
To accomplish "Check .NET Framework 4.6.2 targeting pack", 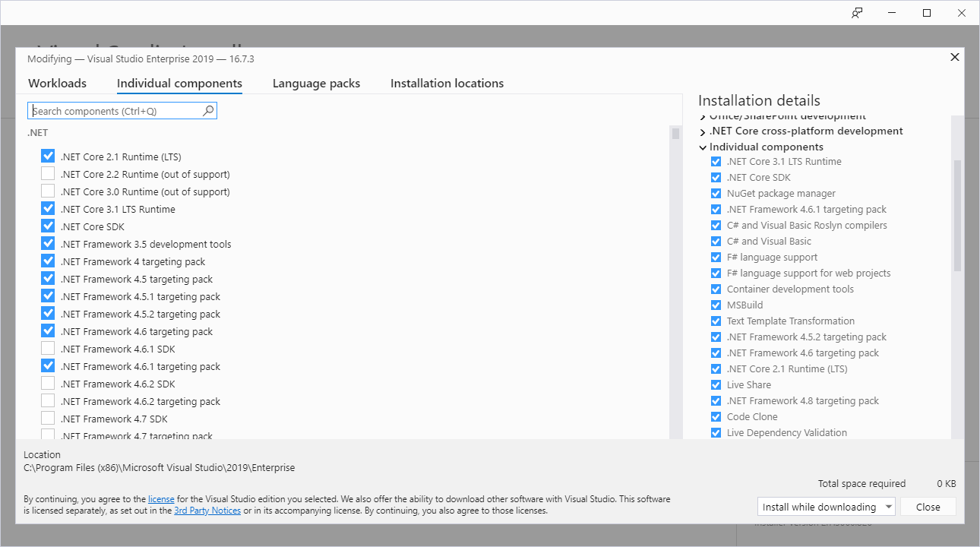I will pos(48,401).
